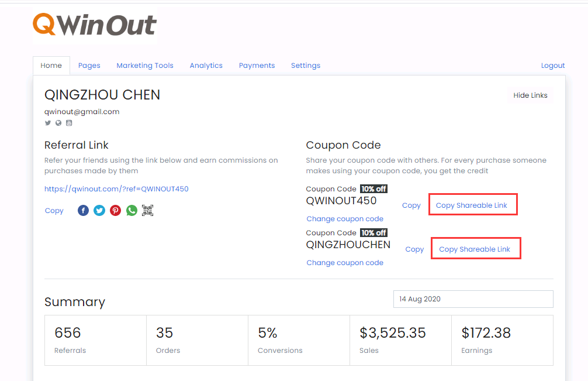Show the referral link QR code
The image size is (588, 381).
tap(147, 211)
